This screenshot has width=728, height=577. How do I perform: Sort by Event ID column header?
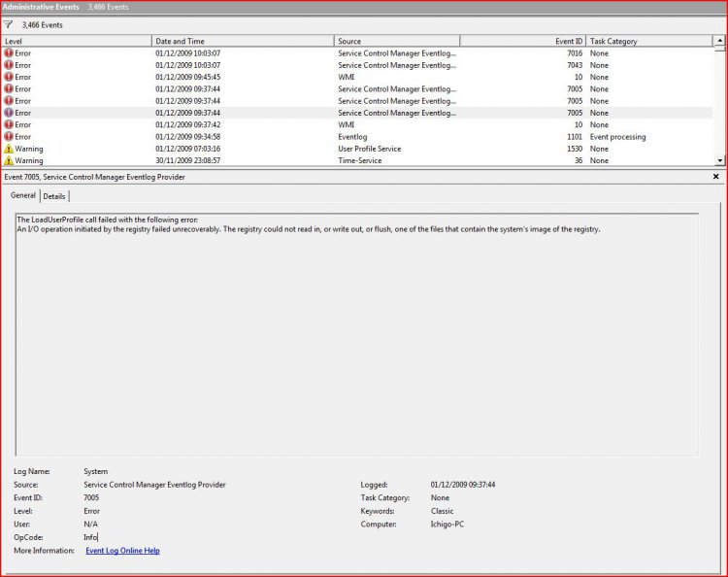coord(522,42)
